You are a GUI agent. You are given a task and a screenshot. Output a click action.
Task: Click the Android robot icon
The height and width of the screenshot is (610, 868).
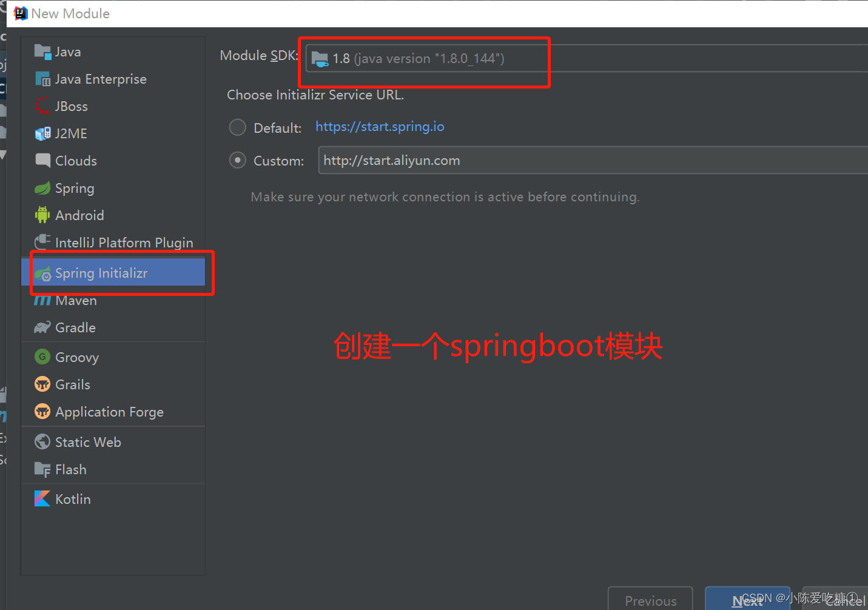[x=42, y=215]
